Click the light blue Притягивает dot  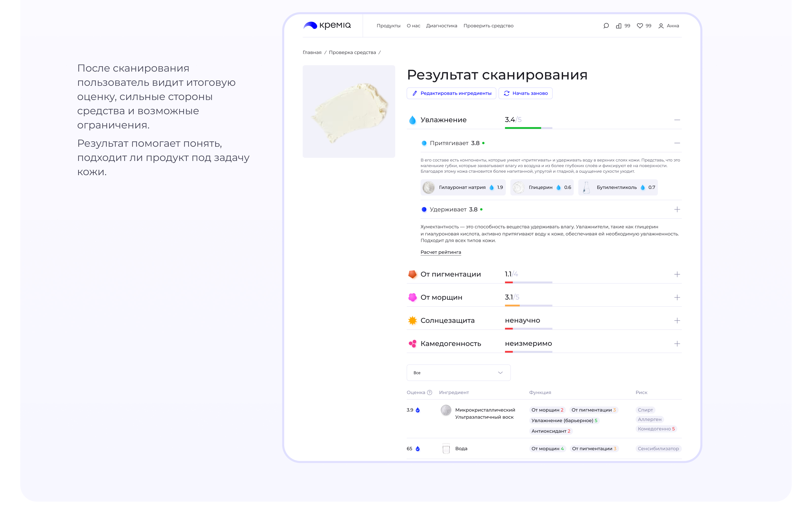pos(424,143)
